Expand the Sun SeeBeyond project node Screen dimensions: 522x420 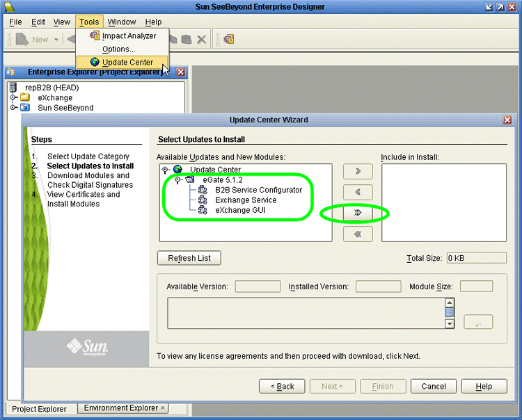13,107
